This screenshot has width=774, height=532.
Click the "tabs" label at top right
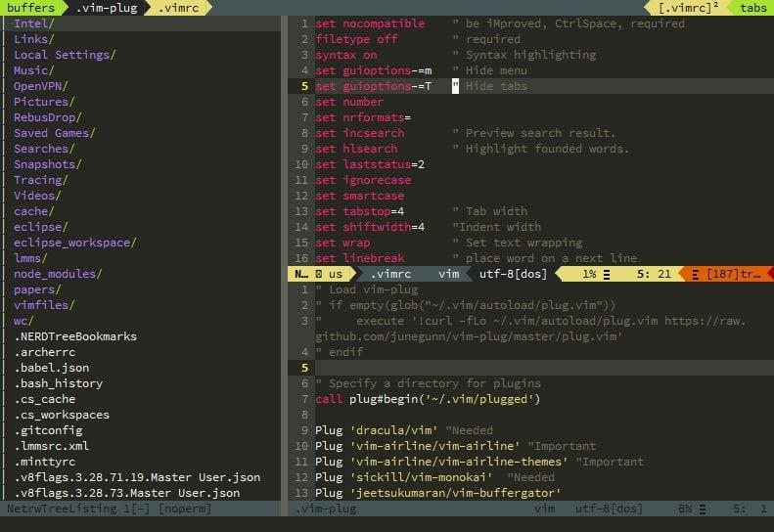[752, 8]
